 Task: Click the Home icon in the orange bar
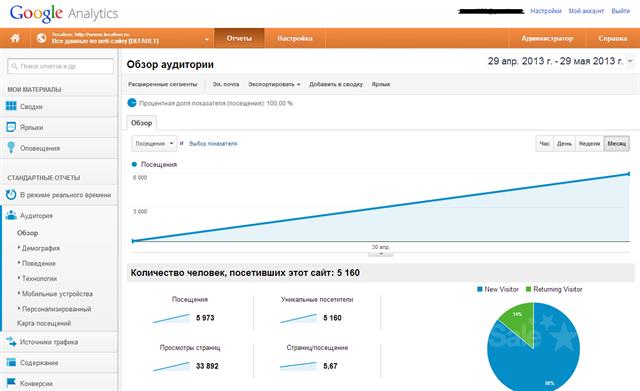(x=15, y=38)
